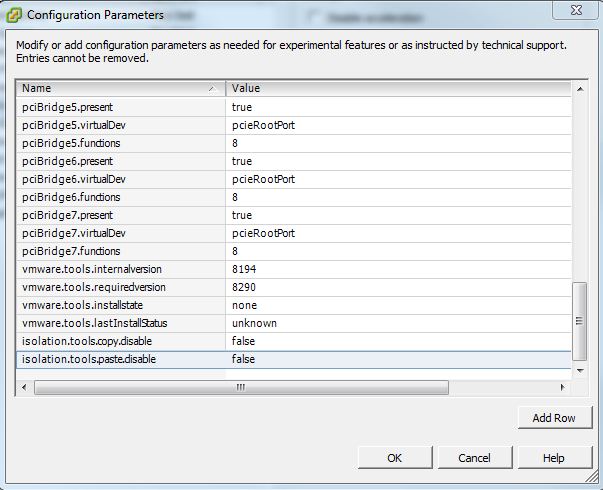Select the pciBridge5.functions name cell
This screenshot has width=603, height=490.
pos(121,143)
